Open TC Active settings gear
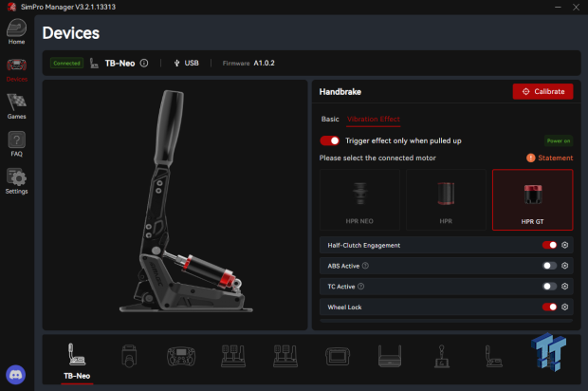Viewport: 588px width, 391px height. [x=564, y=287]
